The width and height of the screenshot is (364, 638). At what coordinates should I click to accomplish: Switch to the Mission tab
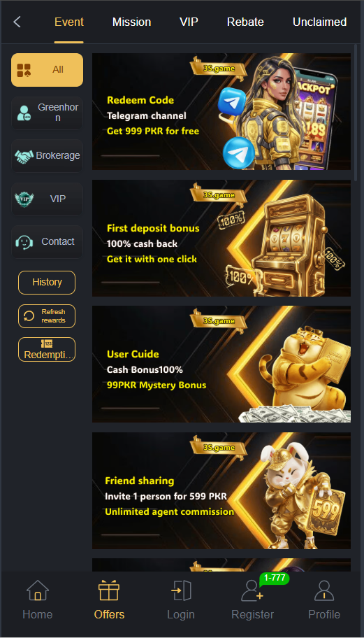coord(131,22)
